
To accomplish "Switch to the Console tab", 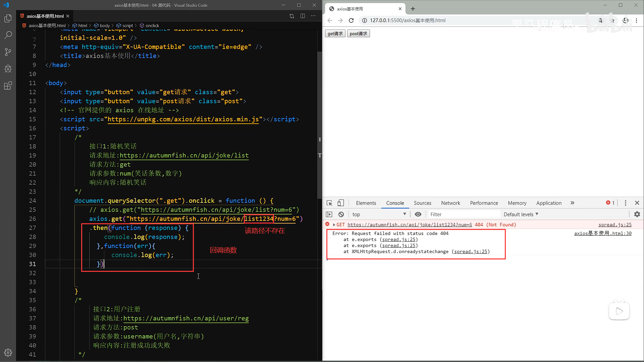I will click(395, 203).
